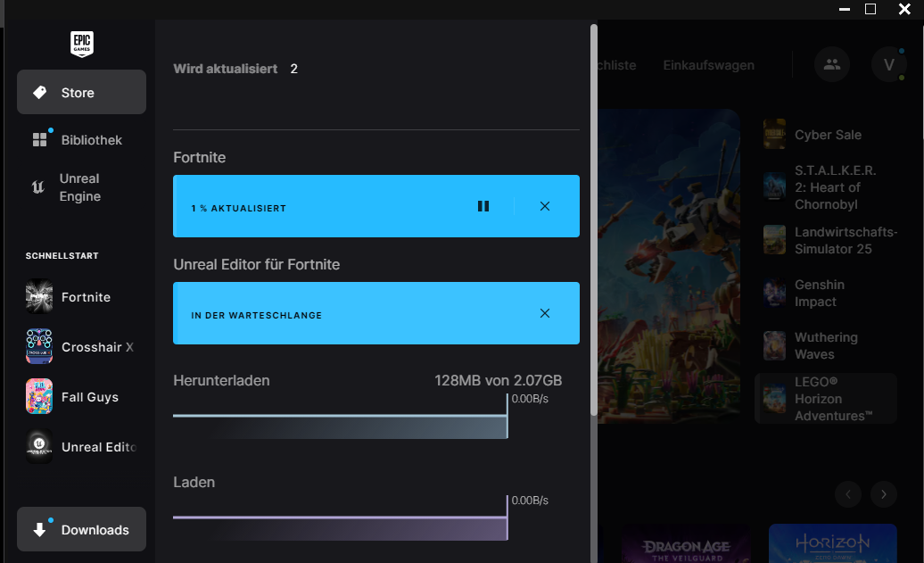Click the Bibliothek grid icon
This screenshot has width=924, height=563.
[39, 140]
